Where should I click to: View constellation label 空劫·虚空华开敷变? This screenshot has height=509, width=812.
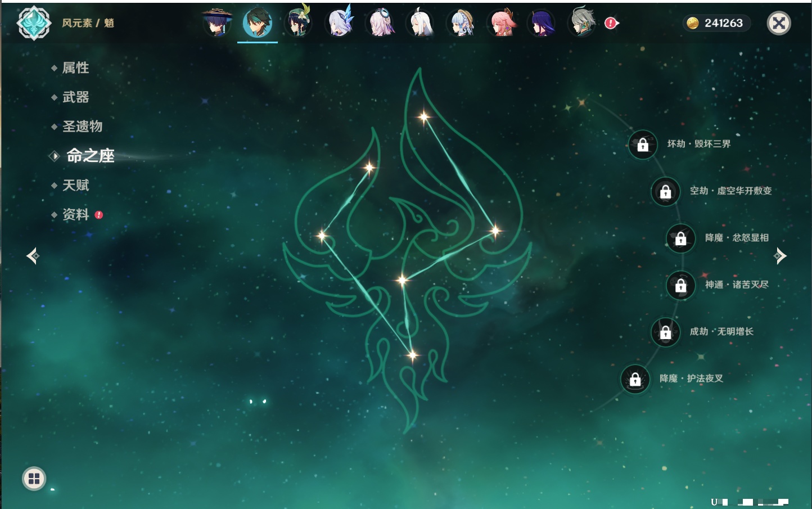[731, 191]
